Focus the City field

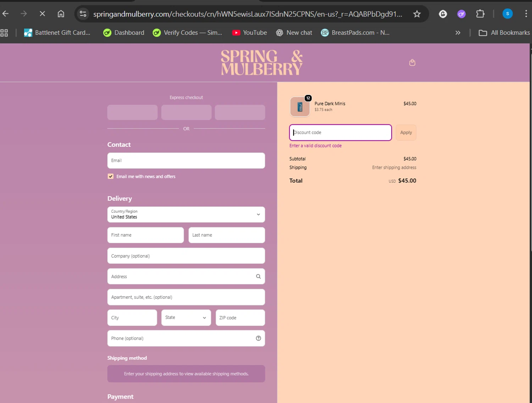(132, 318)
